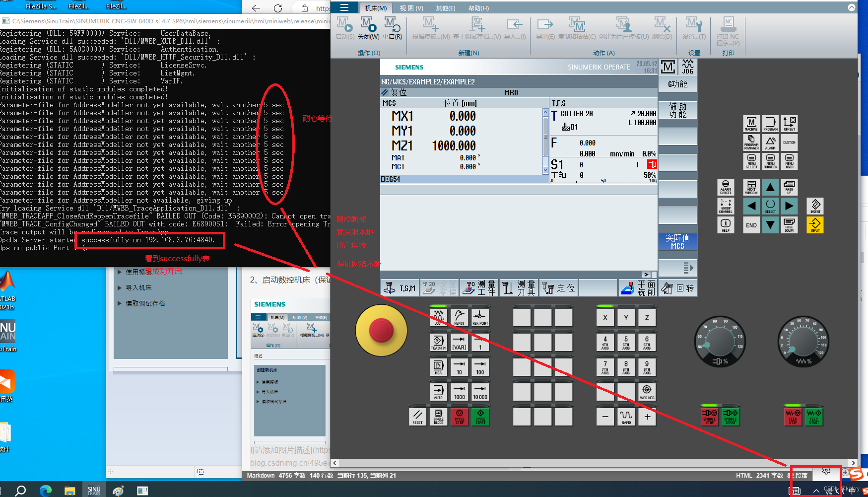Switch to AUTO mode
The image size is (868, 497).
coord(438,392)
